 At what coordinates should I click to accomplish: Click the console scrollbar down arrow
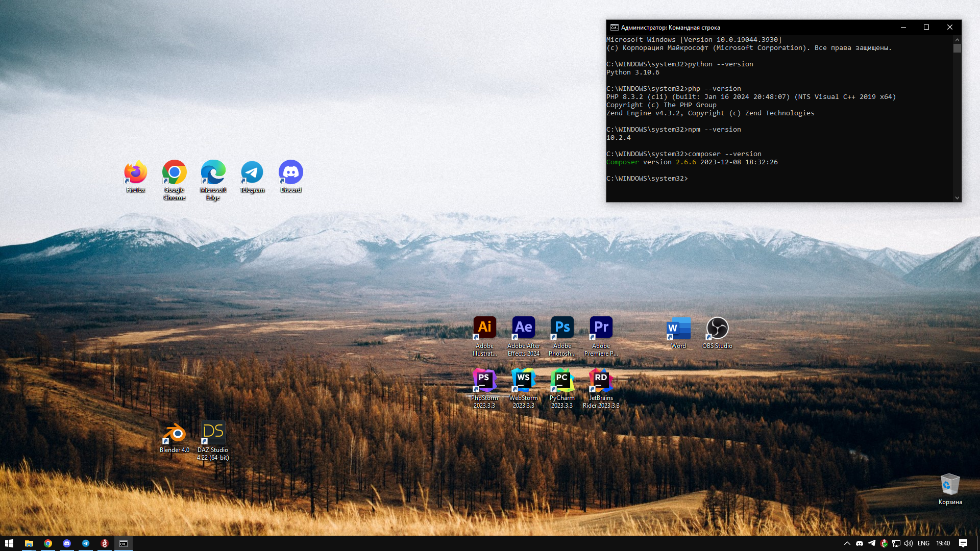coord(957,198)
